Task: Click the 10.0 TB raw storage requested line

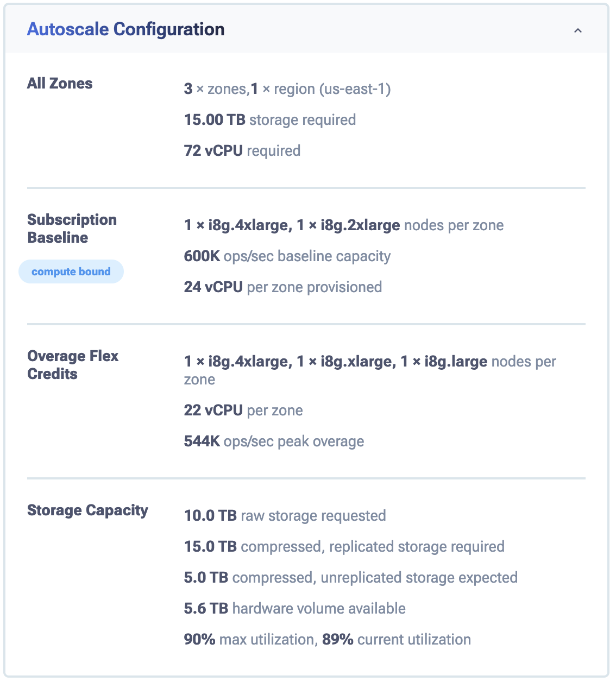Action: click(285, 516)
